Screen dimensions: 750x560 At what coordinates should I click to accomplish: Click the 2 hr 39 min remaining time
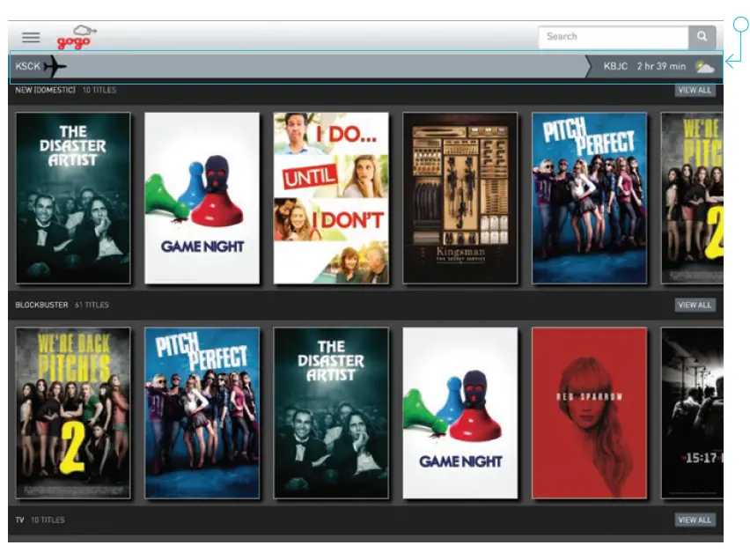[x=661, y=66]
